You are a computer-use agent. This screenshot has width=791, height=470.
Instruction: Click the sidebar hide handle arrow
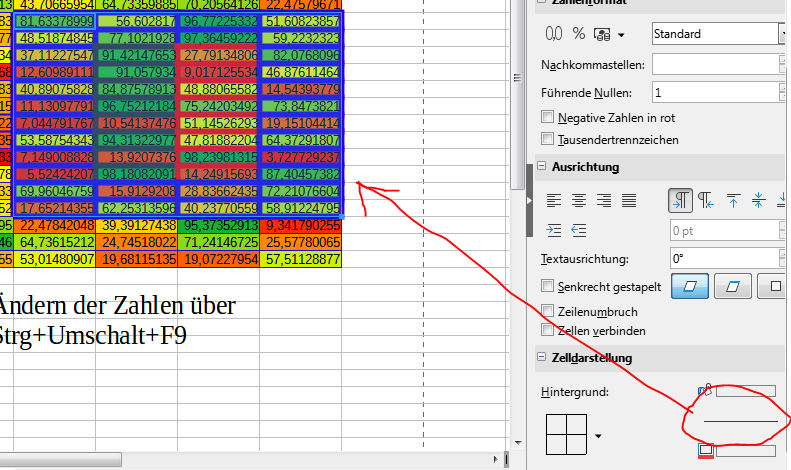tap(529, 201)
